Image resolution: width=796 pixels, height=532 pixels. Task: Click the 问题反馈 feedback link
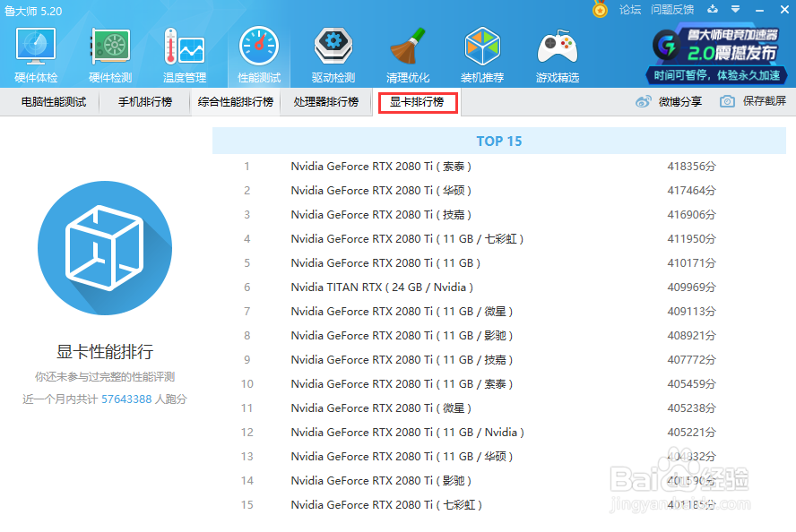pos(672,10)
